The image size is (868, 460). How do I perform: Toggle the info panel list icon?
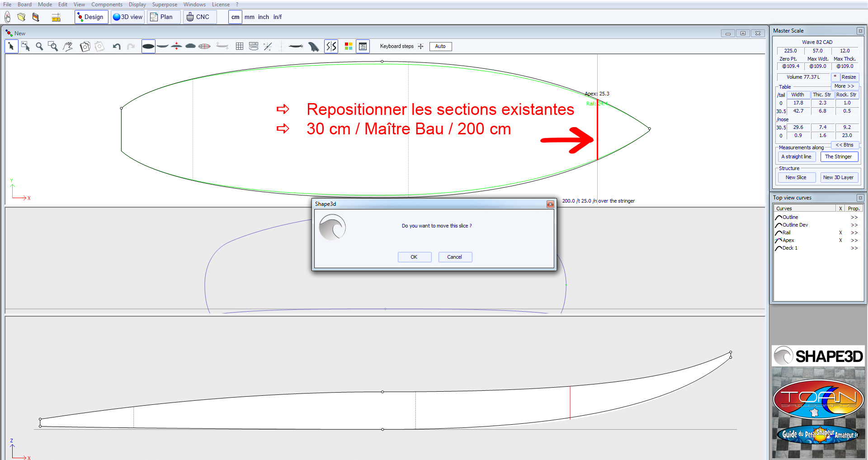(363, 46)
